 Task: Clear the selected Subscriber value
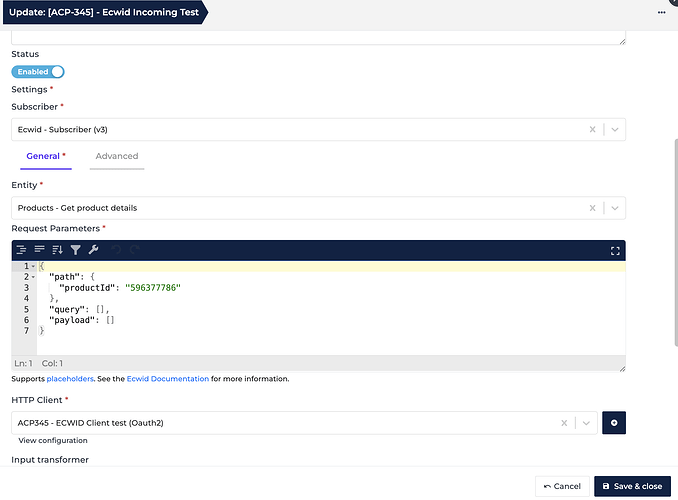(592, 129)
